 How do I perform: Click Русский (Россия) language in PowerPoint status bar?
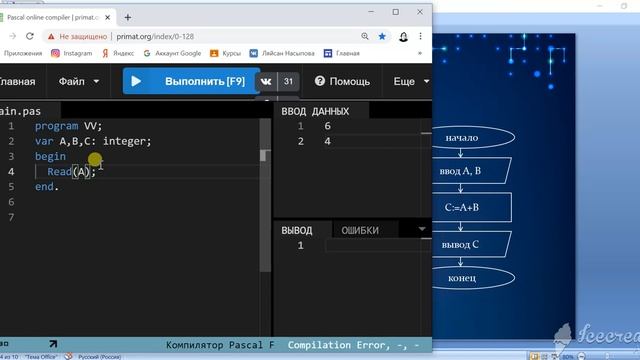tap(99, 357)
